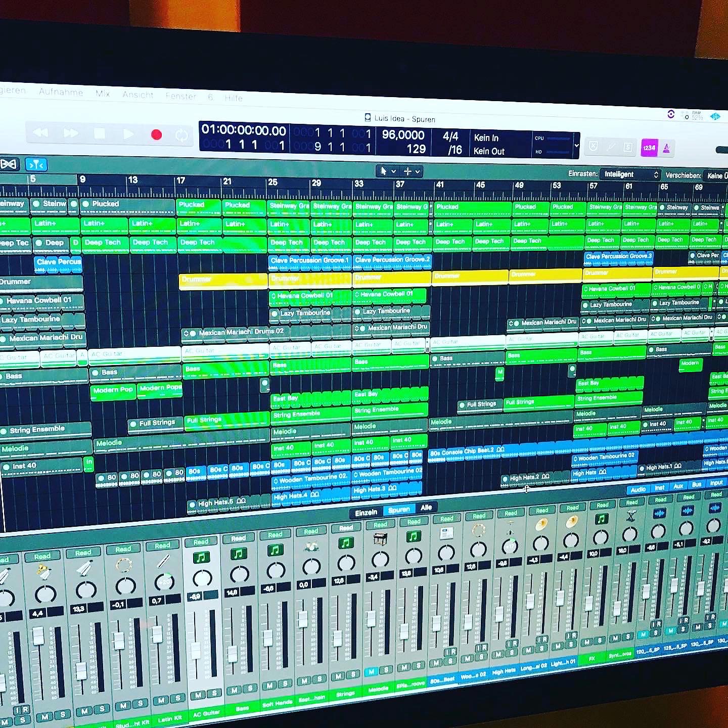The height and width of the screenshot is (728, 728).
Task: Open the Ansicht menu
Action: (138, 95)
